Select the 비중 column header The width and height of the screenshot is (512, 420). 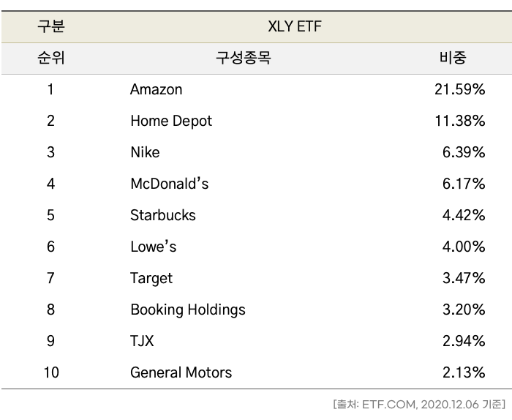coord(453,58)
